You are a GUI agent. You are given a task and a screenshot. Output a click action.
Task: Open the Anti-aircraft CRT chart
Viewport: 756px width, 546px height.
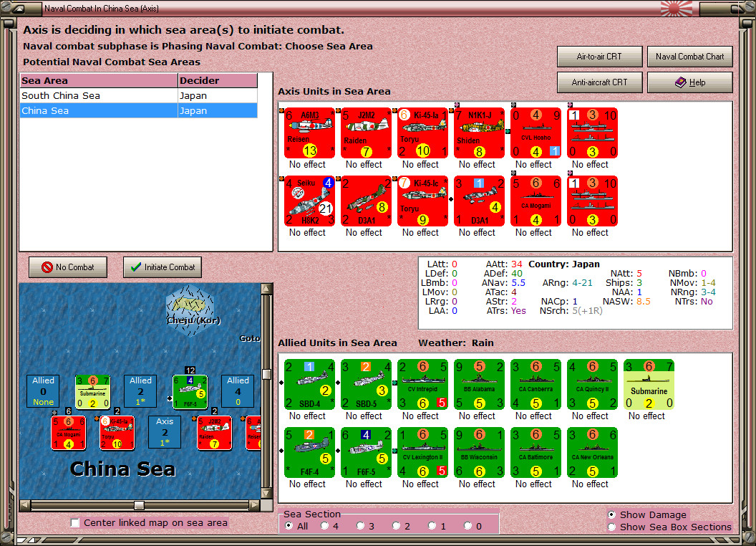(599, 82)
